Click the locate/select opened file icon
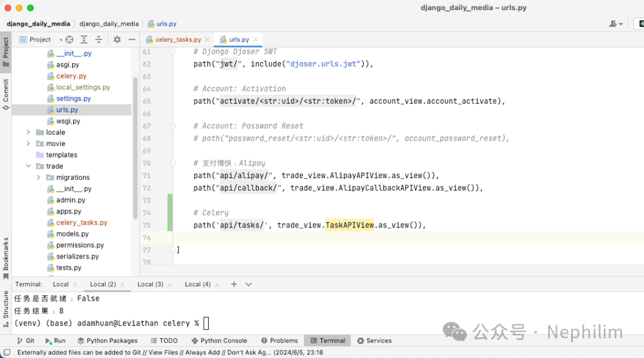This screenshot has width=644, height=358. coord(69,39)
